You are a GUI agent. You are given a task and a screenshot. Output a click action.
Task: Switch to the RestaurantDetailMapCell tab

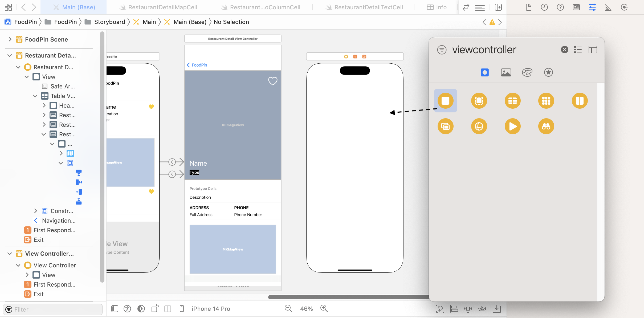[x=162, y=7]
